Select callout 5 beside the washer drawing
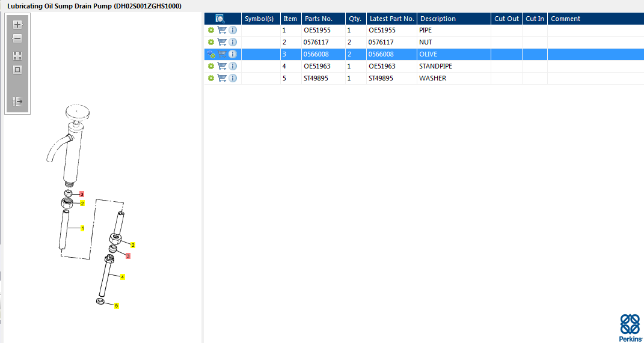The height and width of the screenshot is (343, 644). point(117,306)
